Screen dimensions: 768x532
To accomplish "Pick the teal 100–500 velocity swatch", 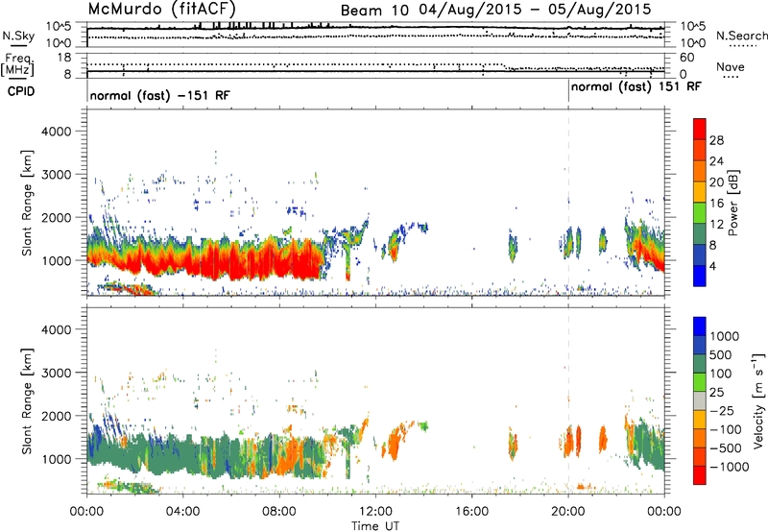I will (700, 365).
